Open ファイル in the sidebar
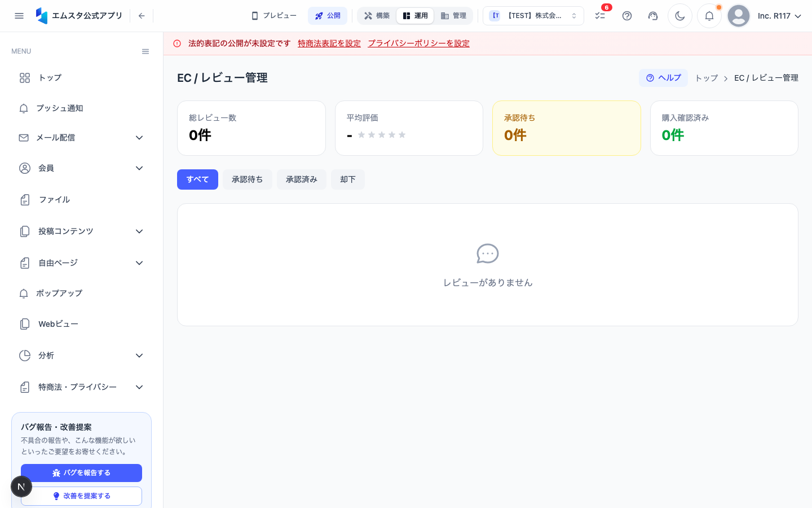Viewport: 812px width, 508px height. (x=81, y=200)
